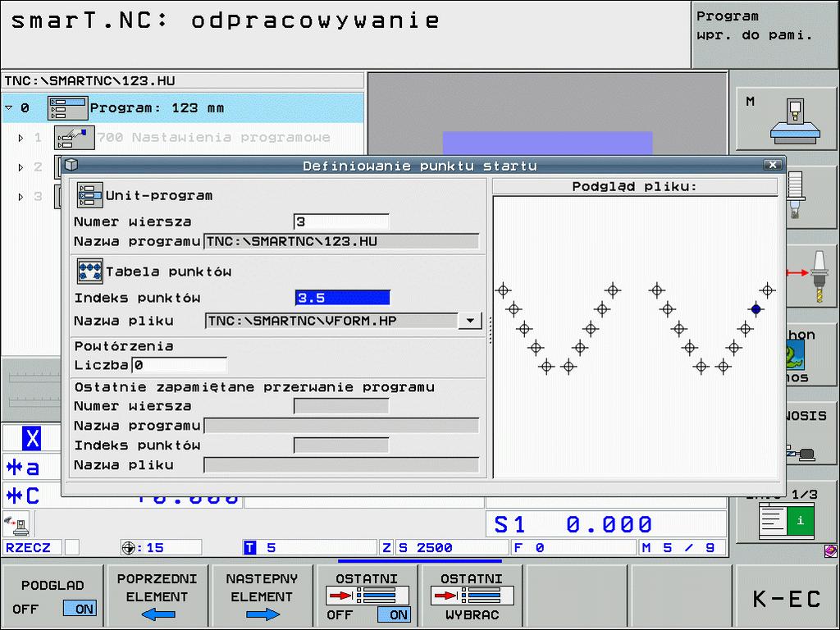Close the Definiowanie punktu startu dialog
This screenshot has height=630, width=840.
coord(773,164)
